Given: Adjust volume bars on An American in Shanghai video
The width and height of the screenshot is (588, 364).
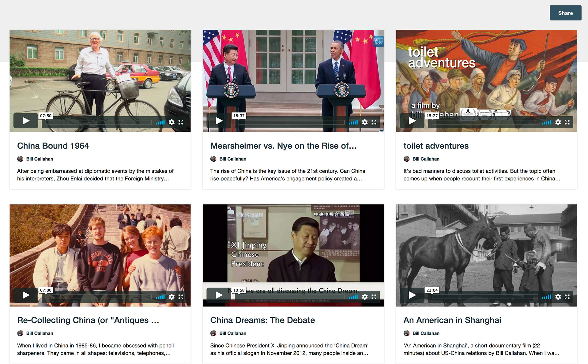Looking at the screenshot, I should coord(546,297).
